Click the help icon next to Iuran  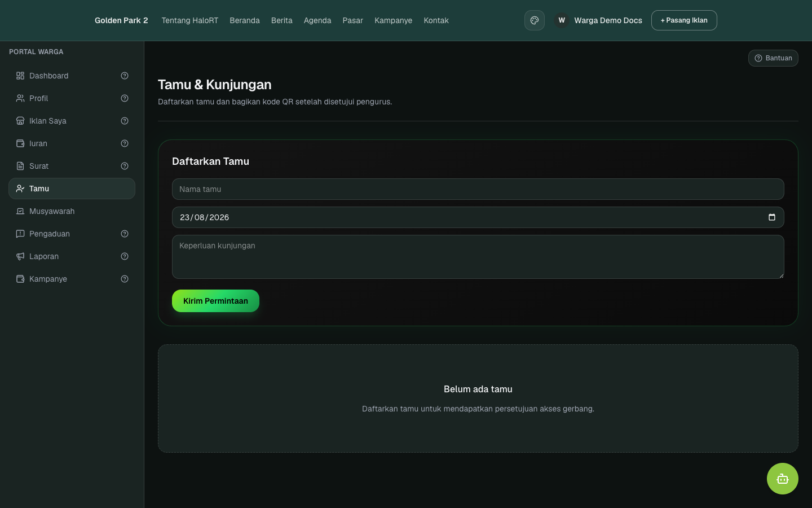[125, 143]
